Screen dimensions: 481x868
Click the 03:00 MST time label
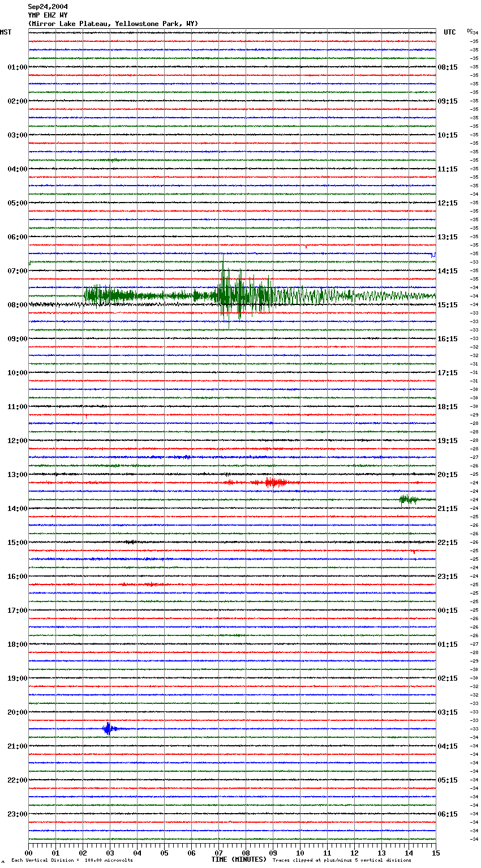(17, 135)
